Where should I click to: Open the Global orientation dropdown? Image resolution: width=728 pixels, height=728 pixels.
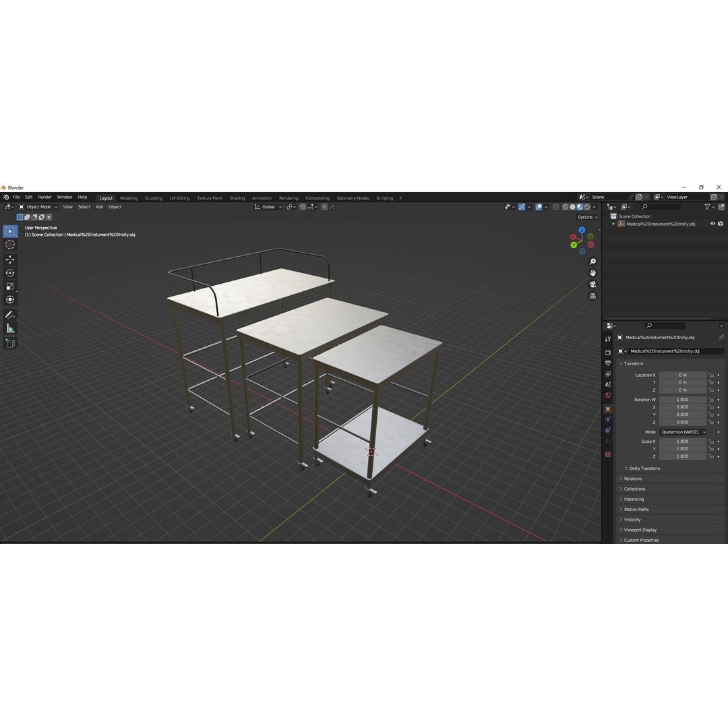(268, 207)
